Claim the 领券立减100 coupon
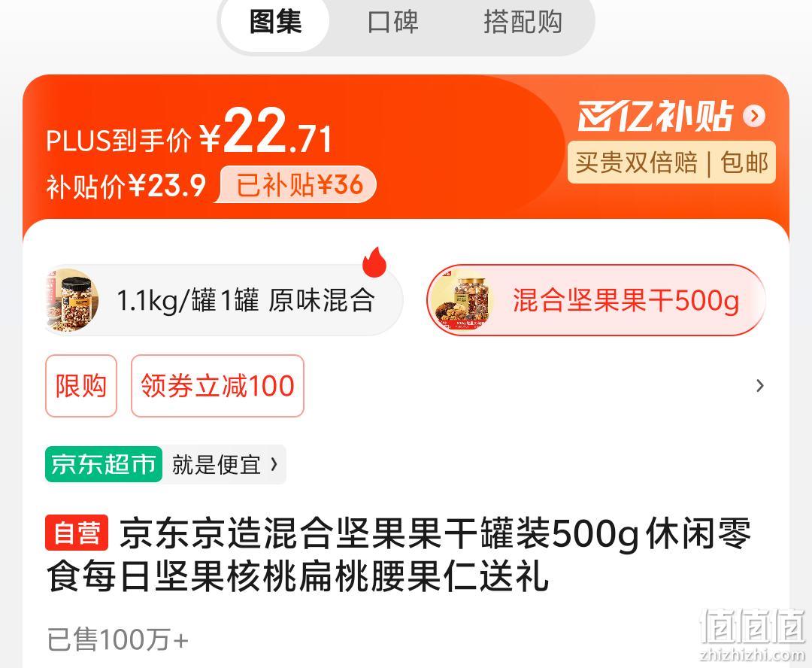 [217, 386]
